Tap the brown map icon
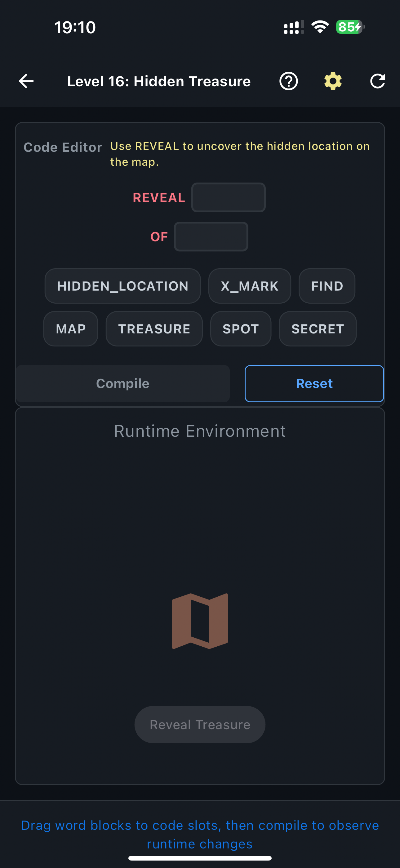400x868 pixels. point(200,621)
